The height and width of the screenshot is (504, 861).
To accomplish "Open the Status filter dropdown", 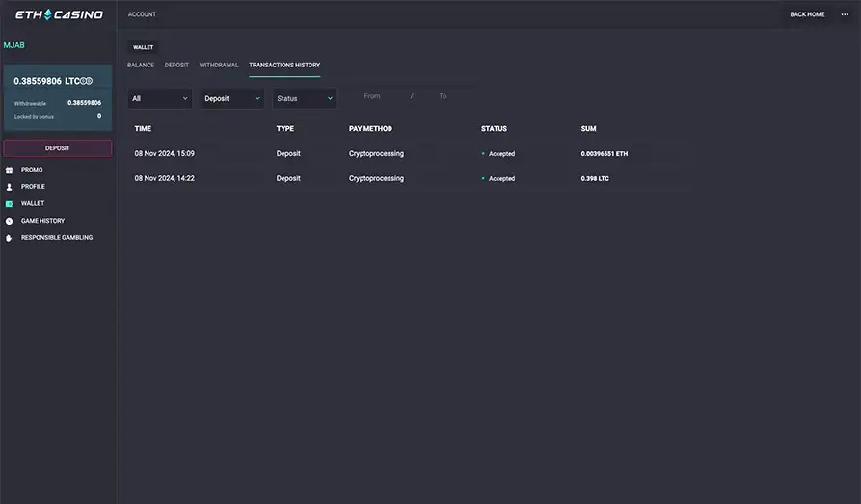I will (305, 99).
